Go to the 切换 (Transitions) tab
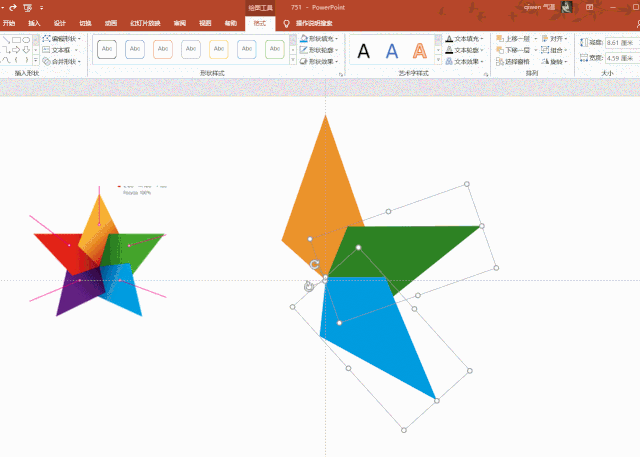Image resolution: width=640 pixels, height=457 pixels. [85, 23]
